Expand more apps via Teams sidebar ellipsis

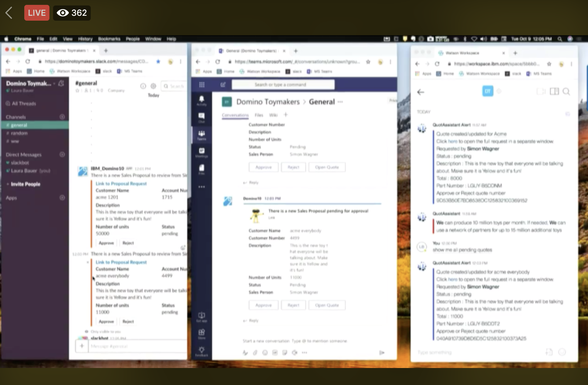point(202,187)
